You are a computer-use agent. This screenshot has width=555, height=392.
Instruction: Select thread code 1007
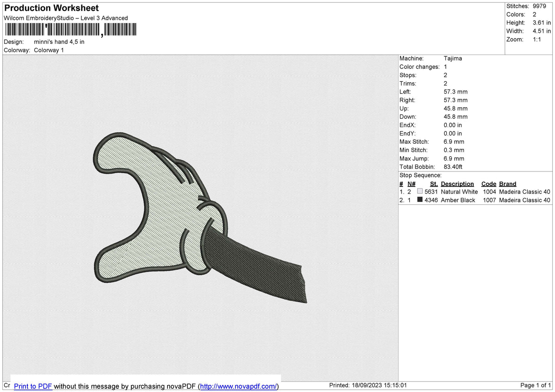489,200
